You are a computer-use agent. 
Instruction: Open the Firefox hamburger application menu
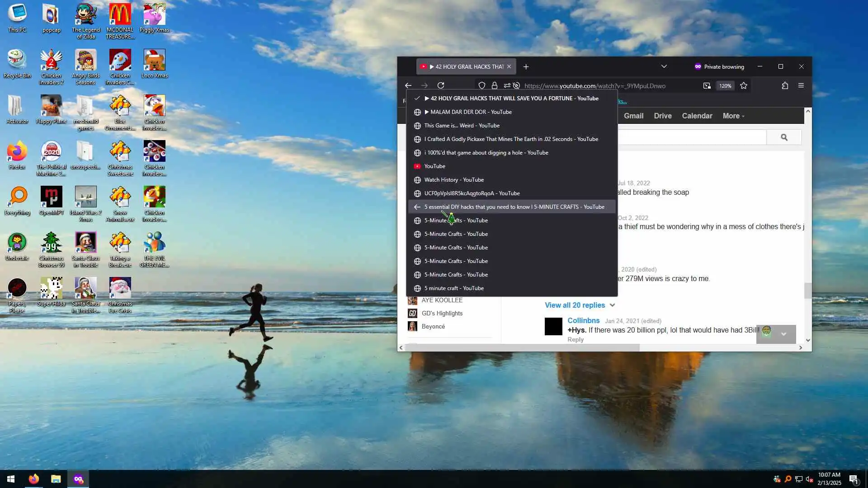click(801, 85)
